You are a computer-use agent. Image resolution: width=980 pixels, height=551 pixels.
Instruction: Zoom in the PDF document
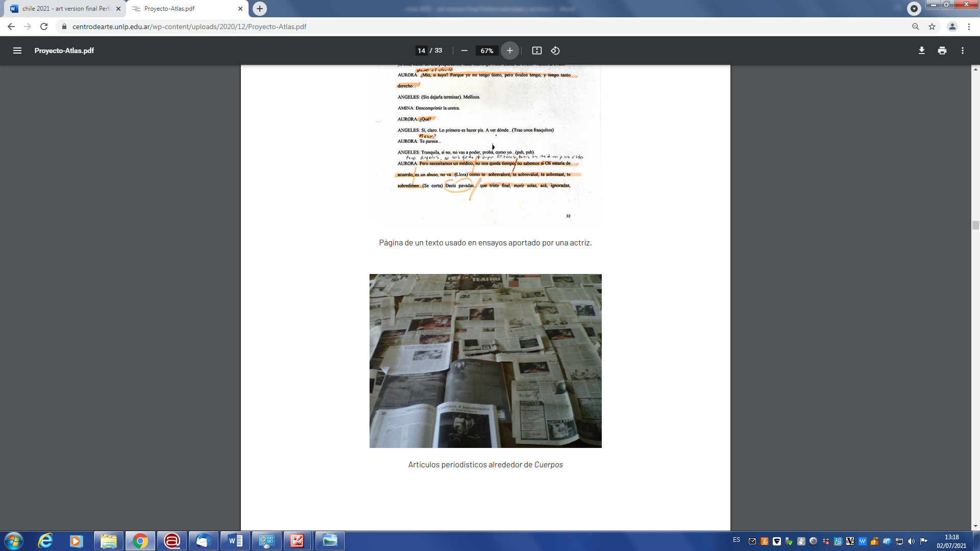(509, 51)
